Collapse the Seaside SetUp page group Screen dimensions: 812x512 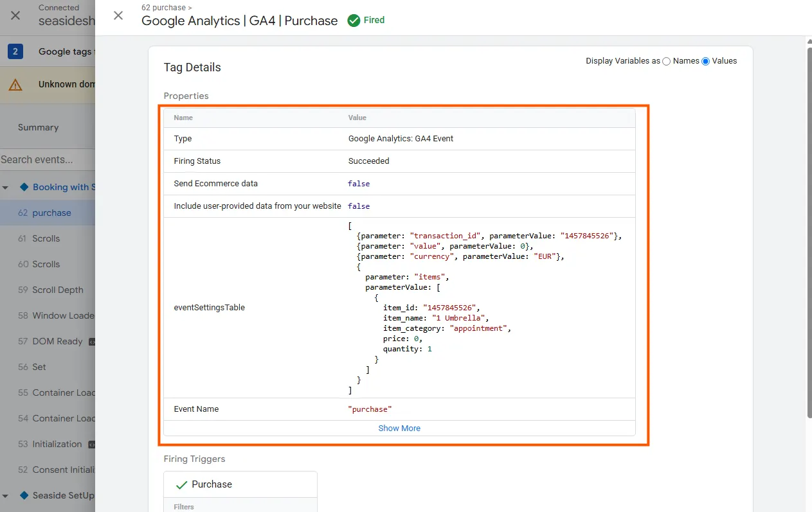click(x=6, y=496)
